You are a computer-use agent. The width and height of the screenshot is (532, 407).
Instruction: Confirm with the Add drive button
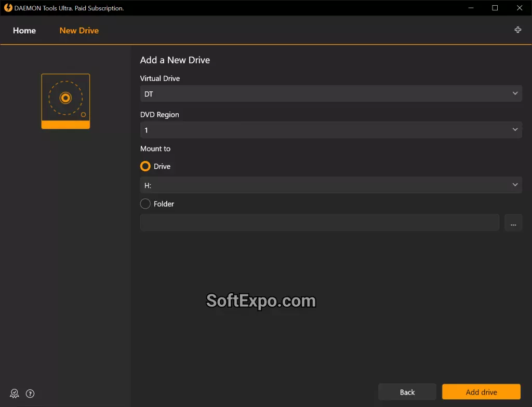click(x=481, y=391)
